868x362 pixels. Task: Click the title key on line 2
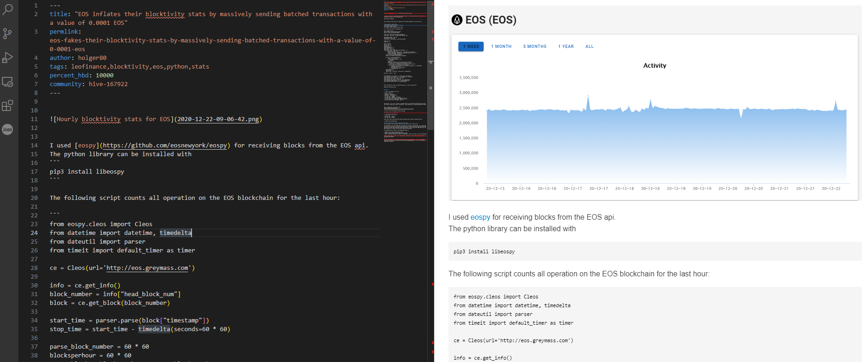tap(58, 14)
